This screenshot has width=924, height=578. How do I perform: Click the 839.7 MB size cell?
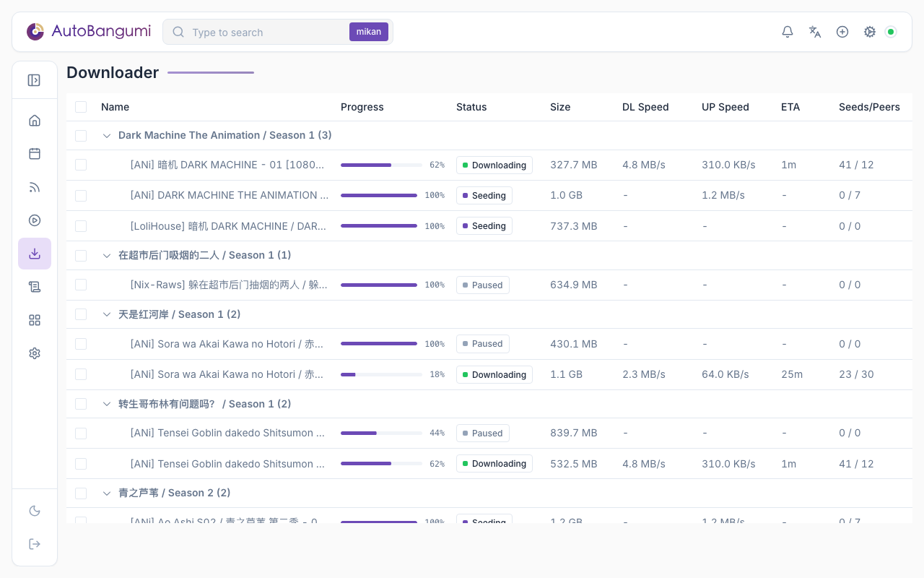(574, 433)
